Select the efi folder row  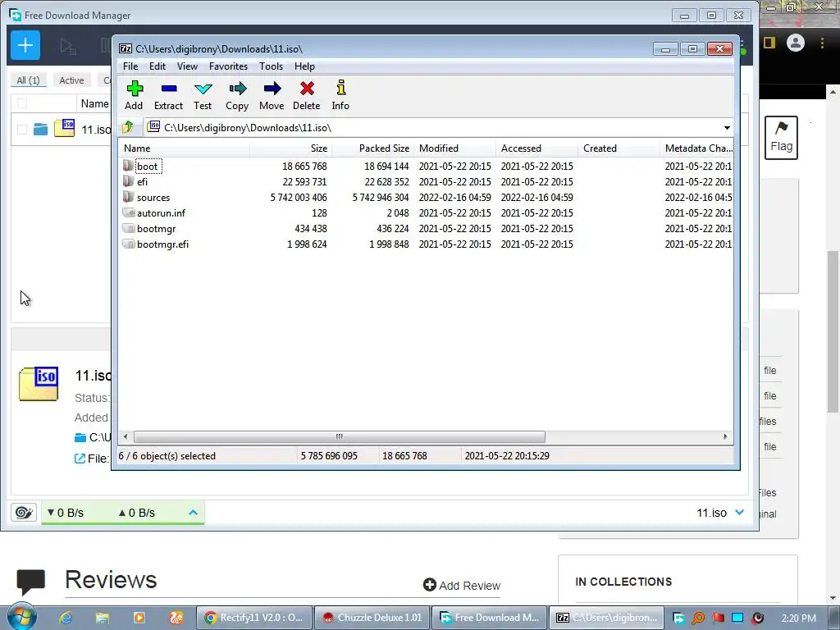[426, 181]
